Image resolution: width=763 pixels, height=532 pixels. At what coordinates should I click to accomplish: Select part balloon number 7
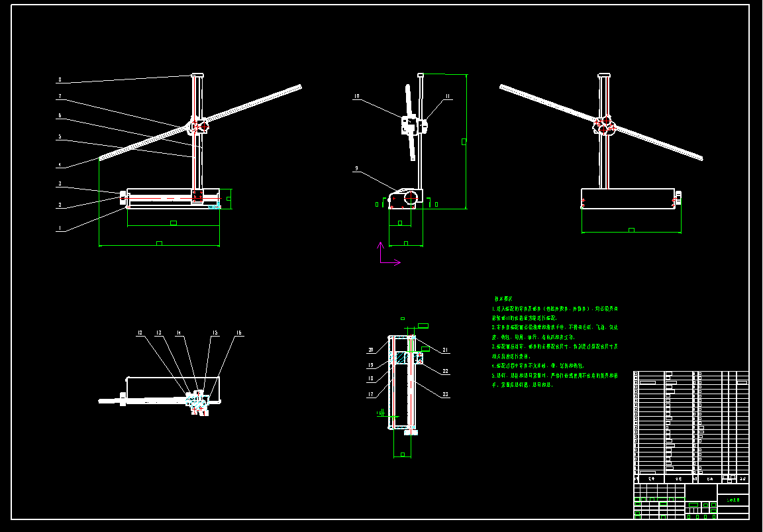(x=60, y=96)
